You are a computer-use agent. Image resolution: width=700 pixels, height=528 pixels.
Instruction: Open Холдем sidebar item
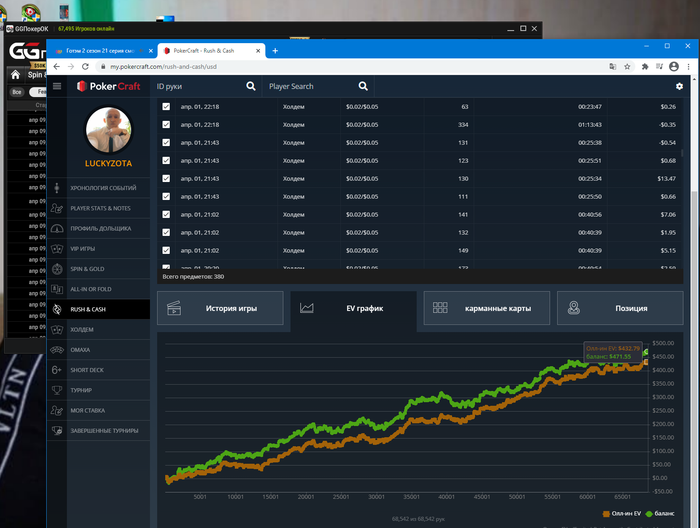click(x=98, y=329)
